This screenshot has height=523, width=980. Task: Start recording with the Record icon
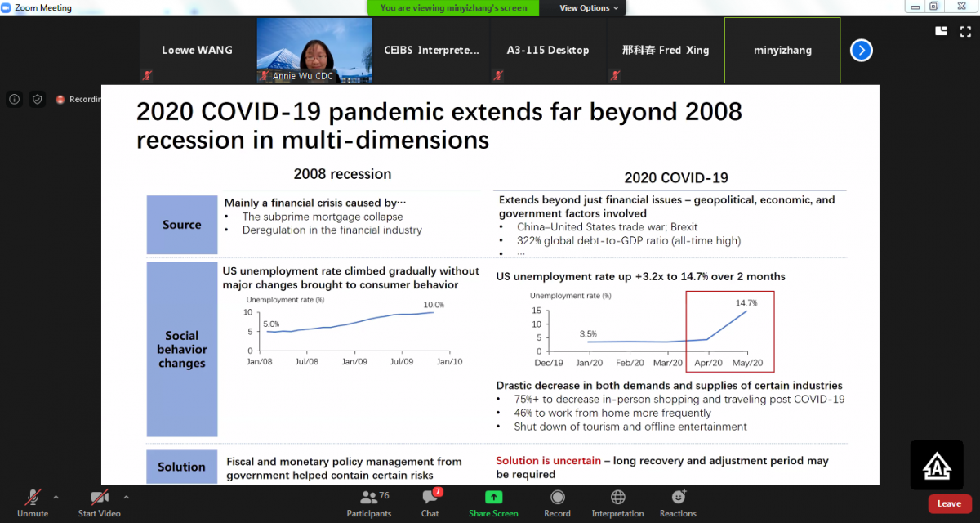point(557,503)
